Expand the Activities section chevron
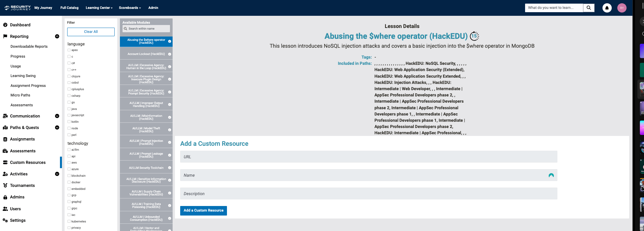Image resolution: width=644 pixels, height=231 pixels. [x=57, y=174]
